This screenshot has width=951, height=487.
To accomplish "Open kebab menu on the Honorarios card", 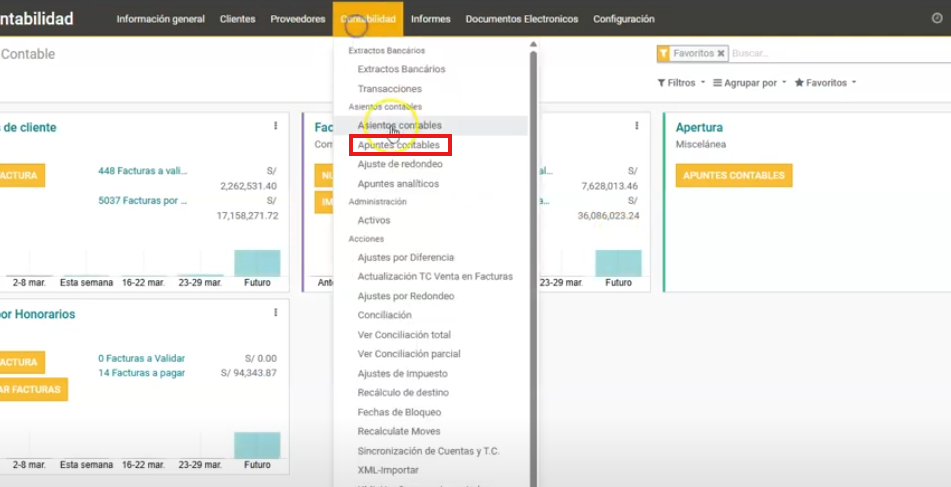I will 276,313.
